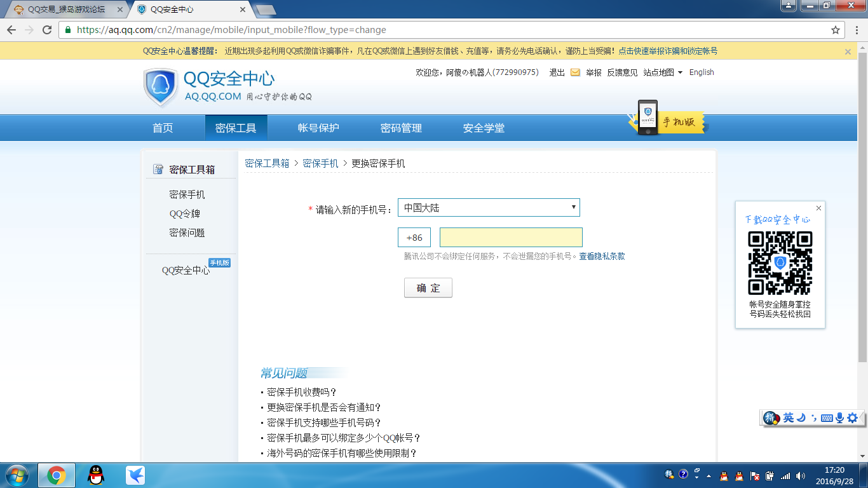Click the 密保工具箱 sidebar icon
This screenshot has height=488, width=868.
click(159, 170)
